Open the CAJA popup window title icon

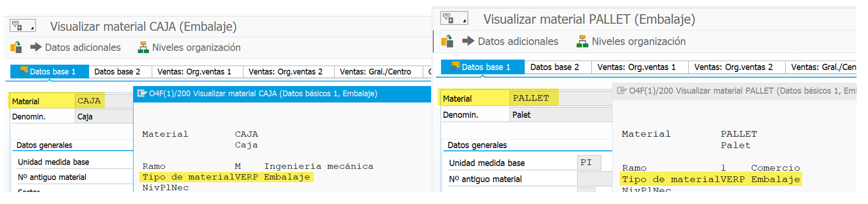(142, 93)
